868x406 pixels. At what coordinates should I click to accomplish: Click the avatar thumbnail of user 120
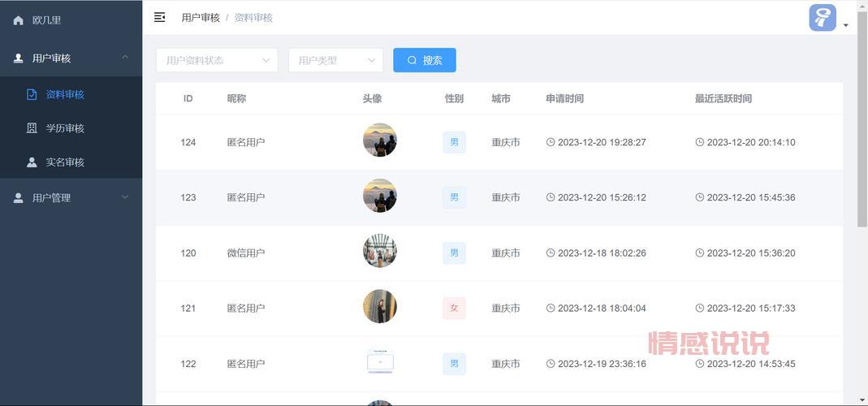click(x=380, y=251)
